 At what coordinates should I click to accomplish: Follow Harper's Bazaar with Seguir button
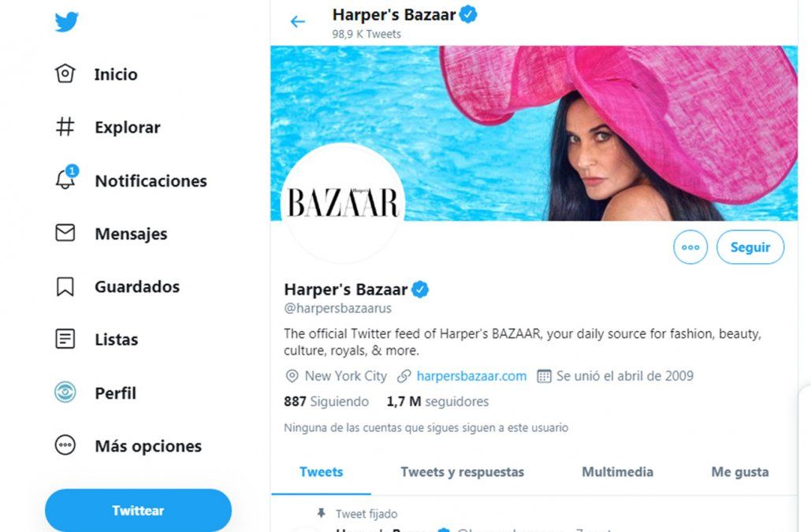(750, 247)
